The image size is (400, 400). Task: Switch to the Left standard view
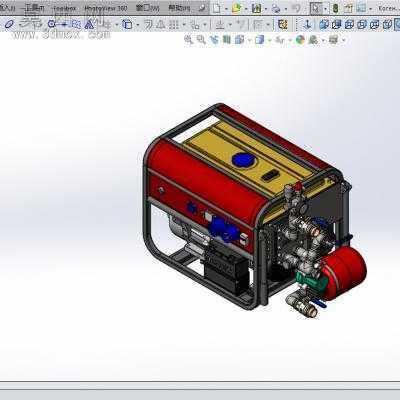coord(349,24)
